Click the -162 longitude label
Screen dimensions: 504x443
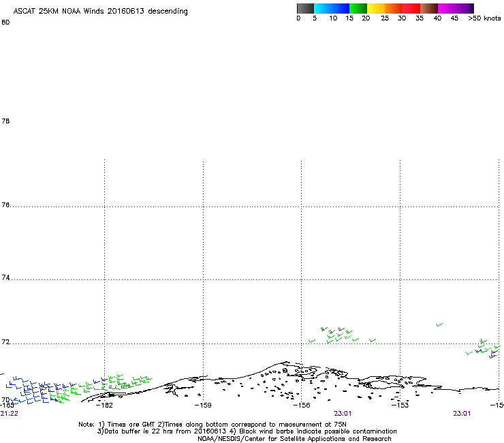click(x=104, y=406)
